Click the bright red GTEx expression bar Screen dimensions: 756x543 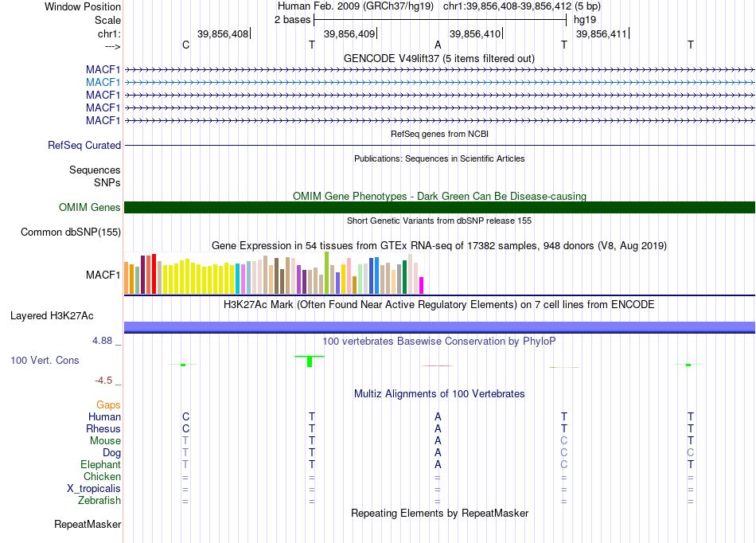point(154,274)
